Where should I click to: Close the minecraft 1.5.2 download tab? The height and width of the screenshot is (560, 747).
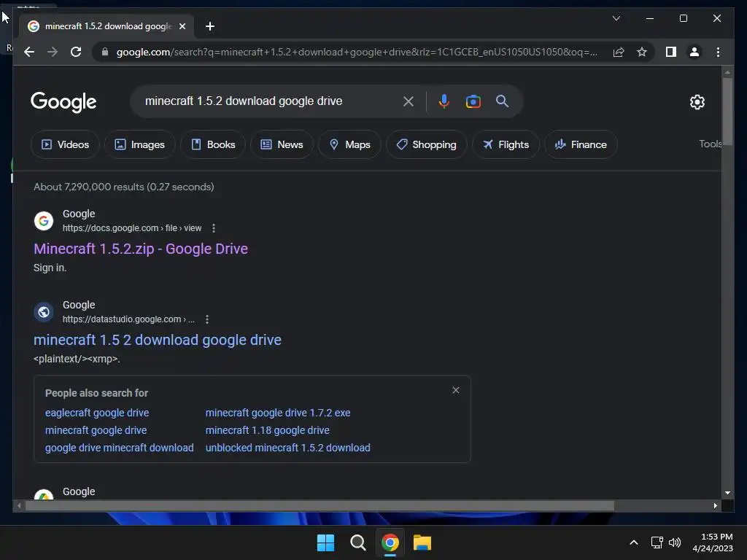point(182,26)
